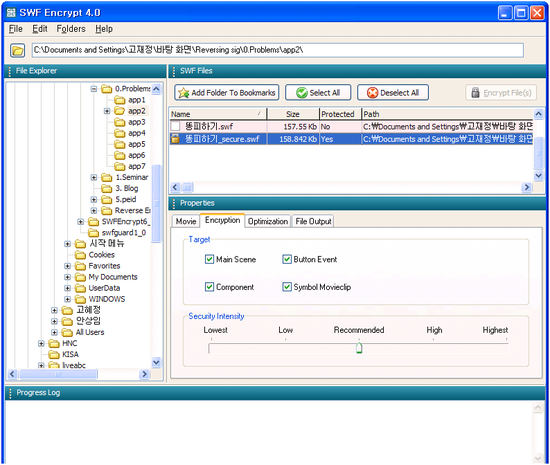Click lock icon on 똥피하기_secure.swf row
The image size is (550, 465).
[175, 139]
